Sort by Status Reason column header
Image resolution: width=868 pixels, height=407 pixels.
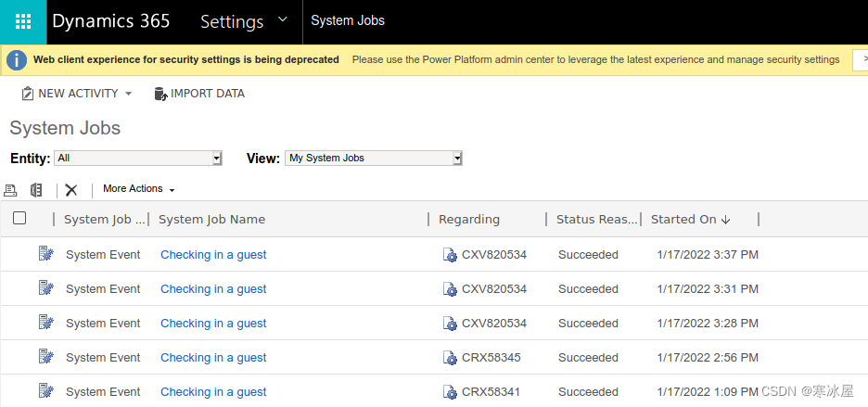597,220
